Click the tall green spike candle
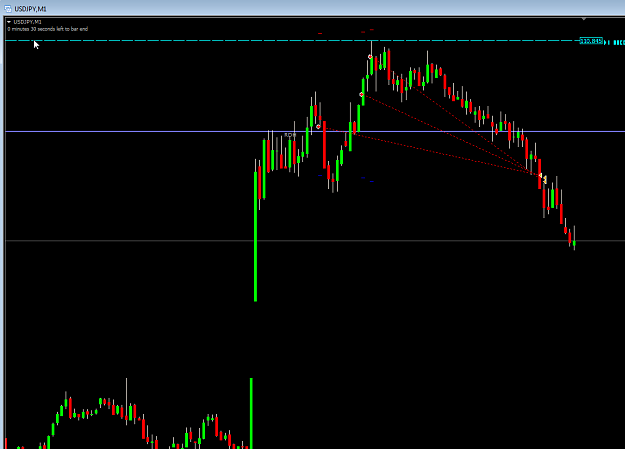 pos(256,236)
